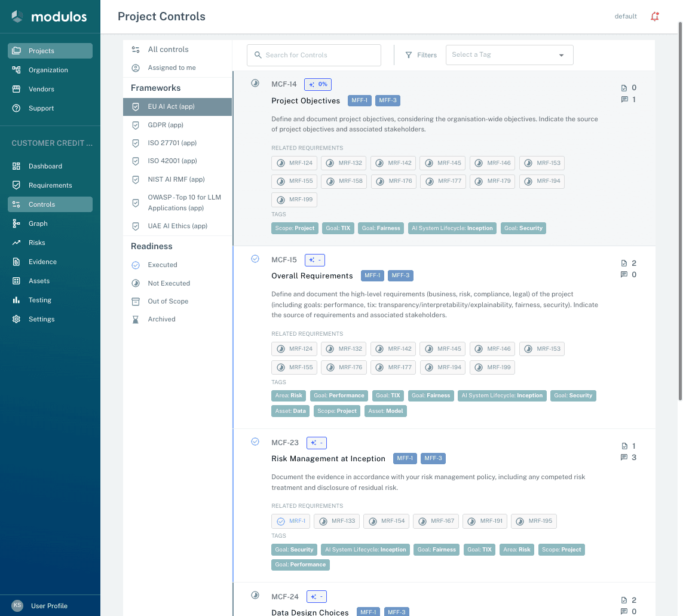Toggle the not-executed status circle on MCF-14
Image resolution: width=683 pixels, height=616 pixels.
point(255,83)
